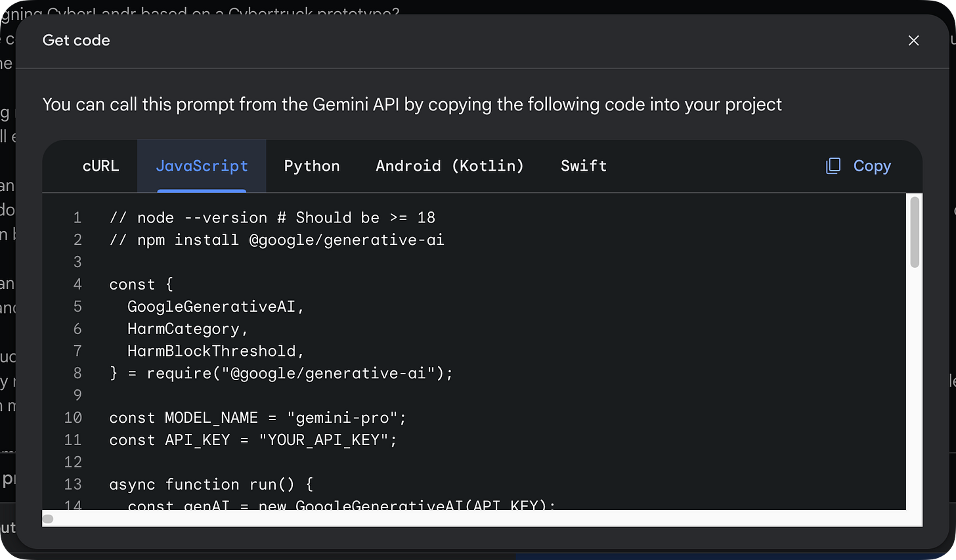The height and width of the screenshot is (560, 956).
Task: Open the Python tab
Action: click(x=312, y=166)
